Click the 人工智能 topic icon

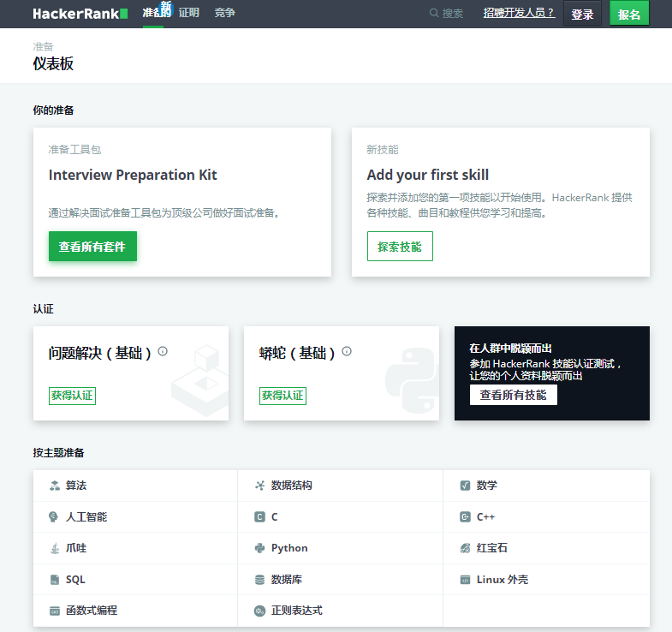click(53, 516)
